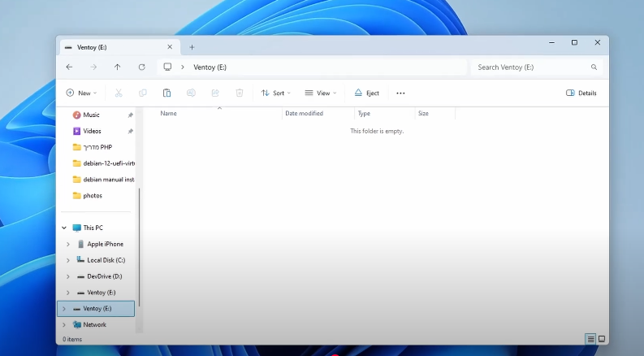Image resolution: width=644 pixels, height=356 pixels.
Task: Expand the Apple iPhone node
Action: 68,244
